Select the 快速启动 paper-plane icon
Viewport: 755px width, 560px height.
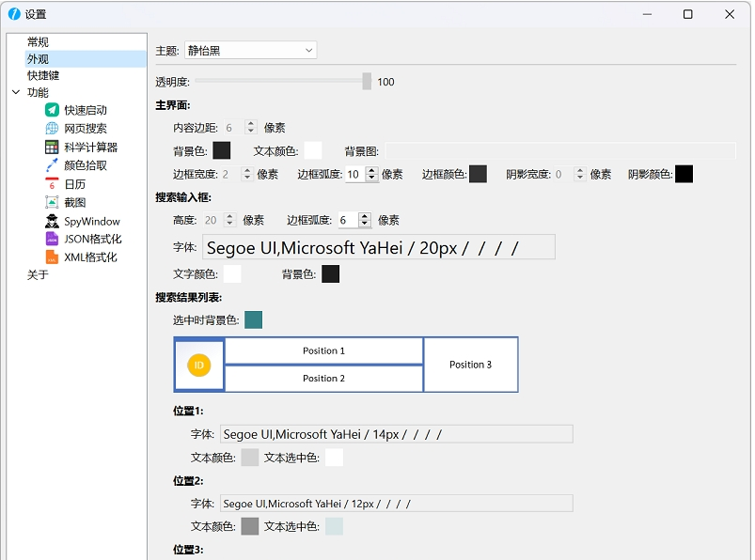52,110
